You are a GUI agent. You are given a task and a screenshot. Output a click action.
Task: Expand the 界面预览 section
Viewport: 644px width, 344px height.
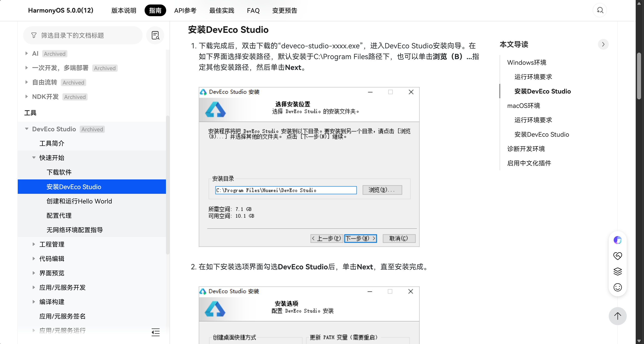click(34, 273)
